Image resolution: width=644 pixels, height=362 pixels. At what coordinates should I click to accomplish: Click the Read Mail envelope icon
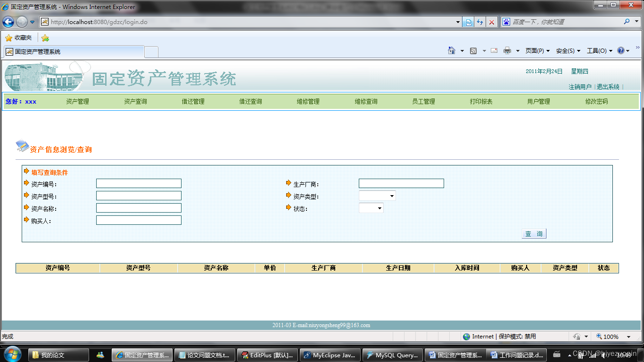494,50
